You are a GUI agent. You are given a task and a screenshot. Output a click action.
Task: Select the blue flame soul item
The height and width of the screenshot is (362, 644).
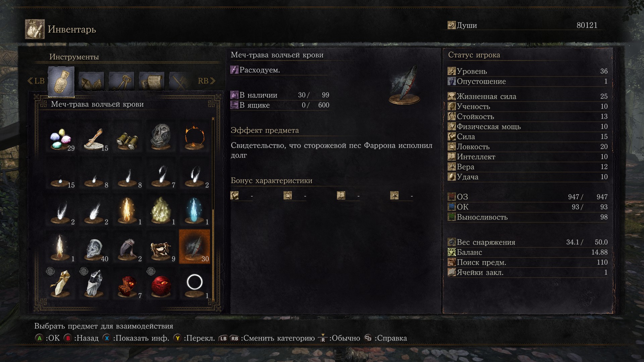click(x=195, y=212)
